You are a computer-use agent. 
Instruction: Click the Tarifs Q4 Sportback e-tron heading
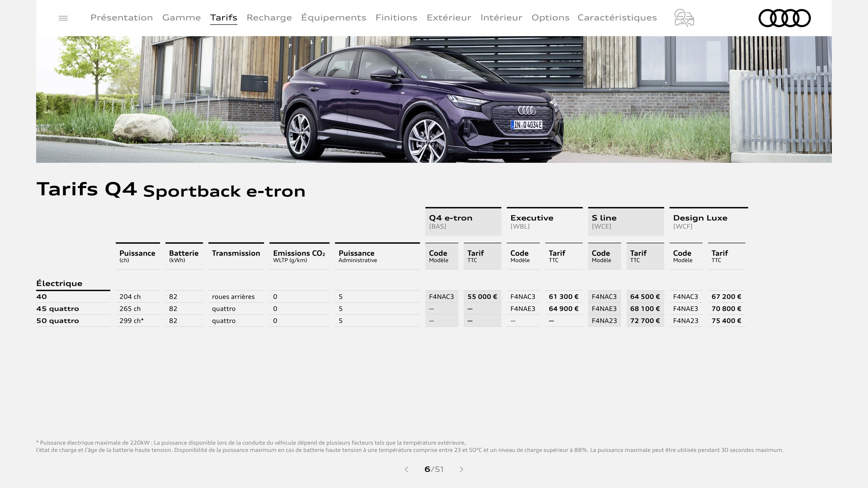pyautogui.click(x=171, y=190)
